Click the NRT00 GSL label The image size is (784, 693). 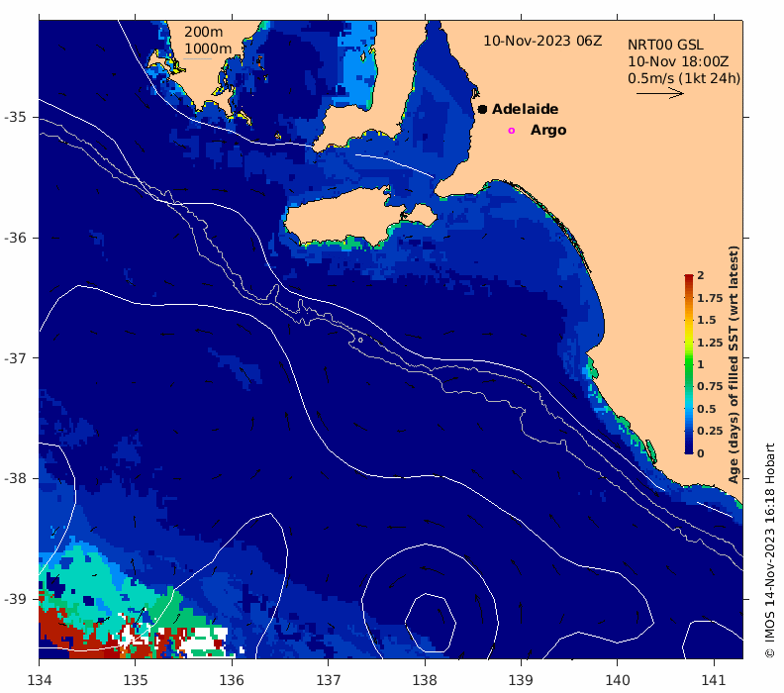[x=665, y=45]
